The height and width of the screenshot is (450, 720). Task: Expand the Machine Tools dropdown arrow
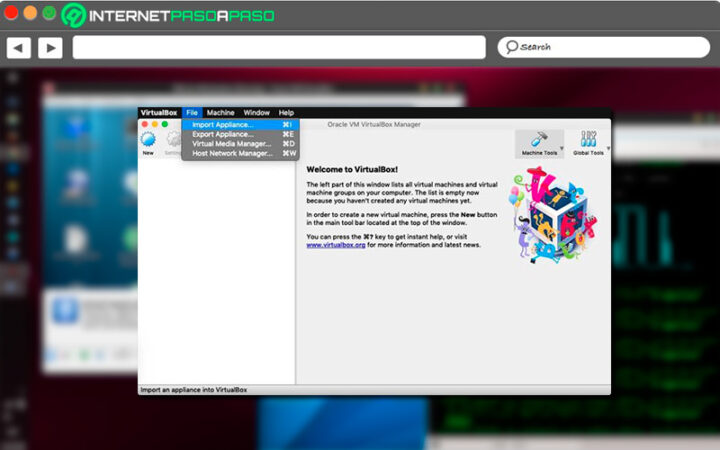point(562,149)
